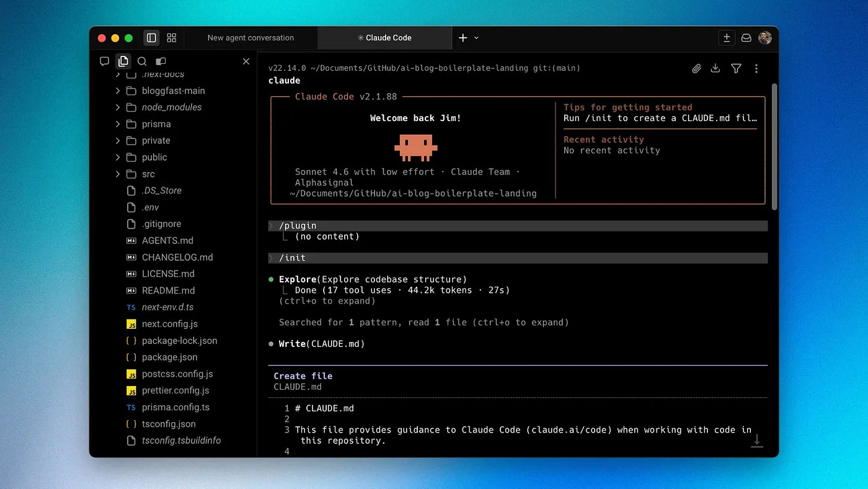
Task: Expand the public folder chevron
Action: (118, 158)
